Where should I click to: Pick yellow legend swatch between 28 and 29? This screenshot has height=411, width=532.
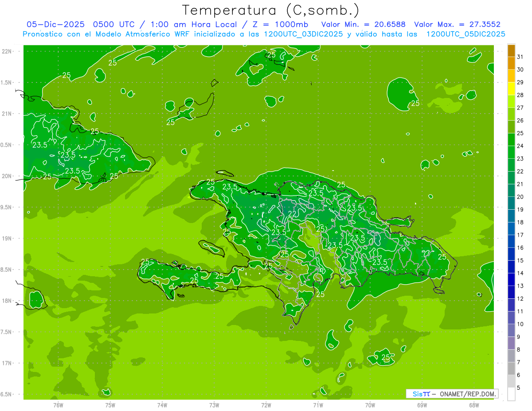[x=511, y=89]
